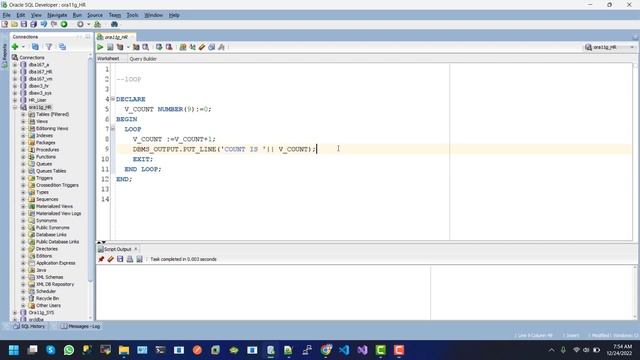The width and height of the screenshot is (640, 360).
Task: Open the Explain Plan dropdown arrow
Action: [x=128, y=47]
